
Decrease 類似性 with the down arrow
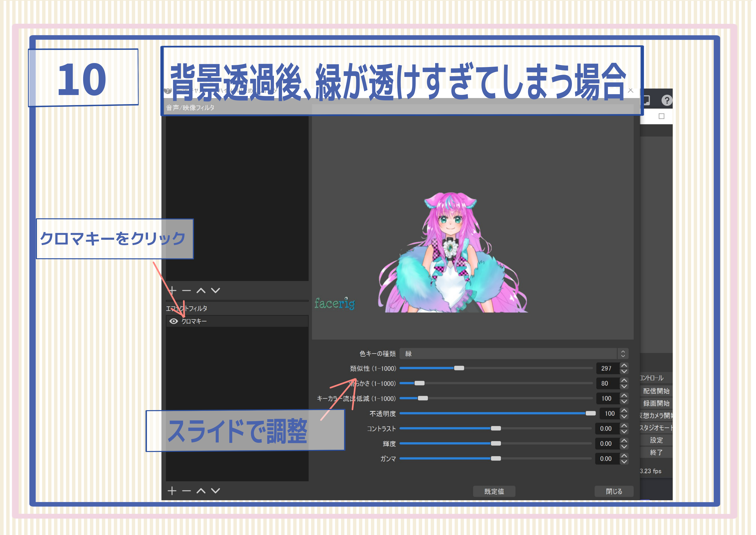[624, 372]
